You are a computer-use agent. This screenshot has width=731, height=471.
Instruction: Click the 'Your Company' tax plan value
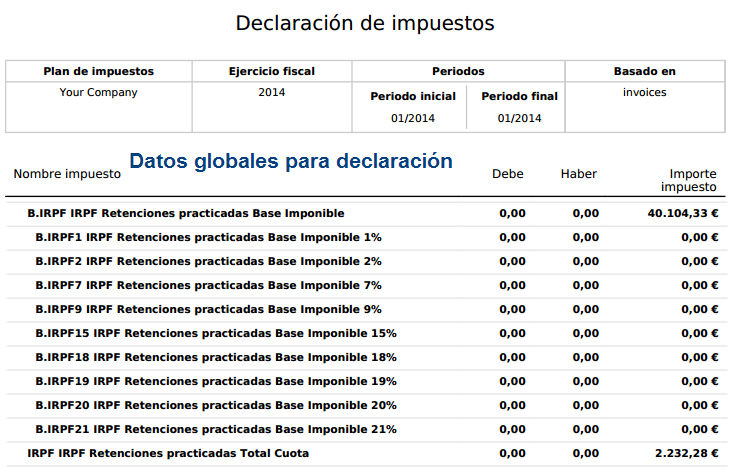pos(98,93)
